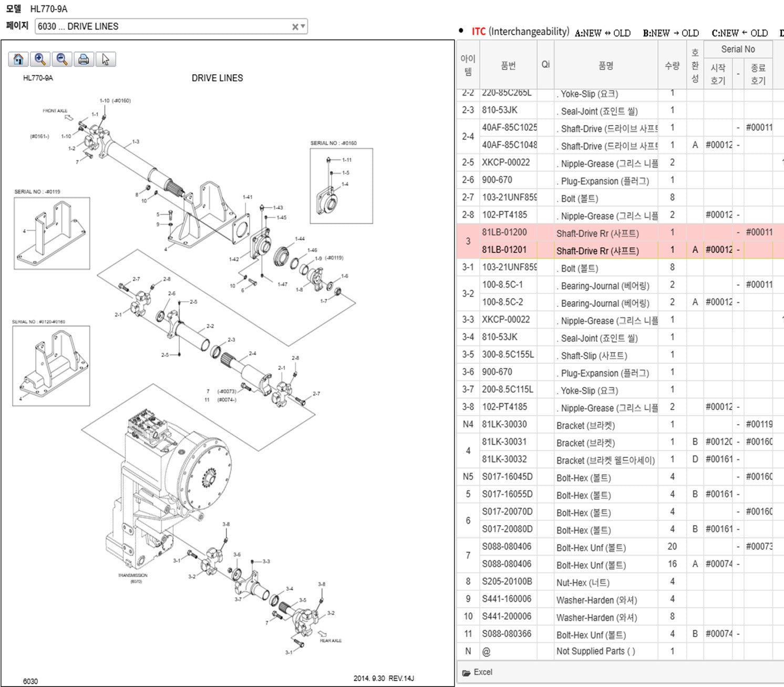The height and width of the screenshot is (687, 784).
Task: Zoom in on the drive lines diagram
Action: tap(40, 59)
